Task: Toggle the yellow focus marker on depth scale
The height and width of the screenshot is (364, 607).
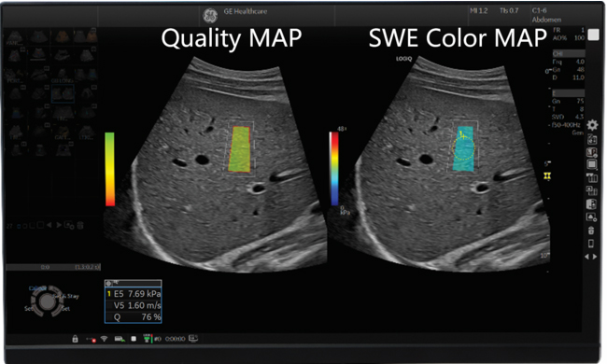Action: coord(547,176)
